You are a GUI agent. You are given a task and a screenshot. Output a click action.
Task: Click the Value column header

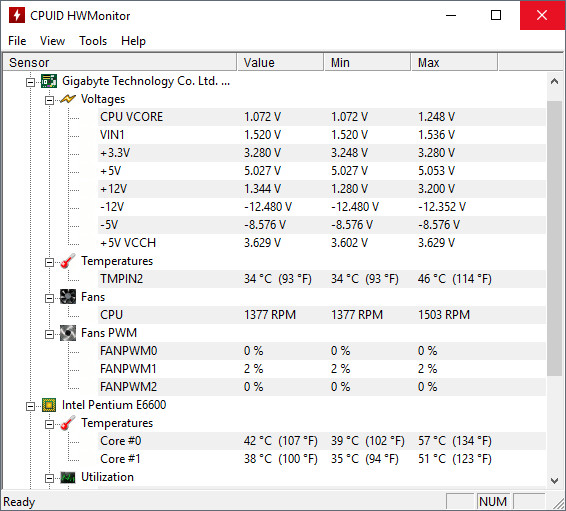pos(280,62)
